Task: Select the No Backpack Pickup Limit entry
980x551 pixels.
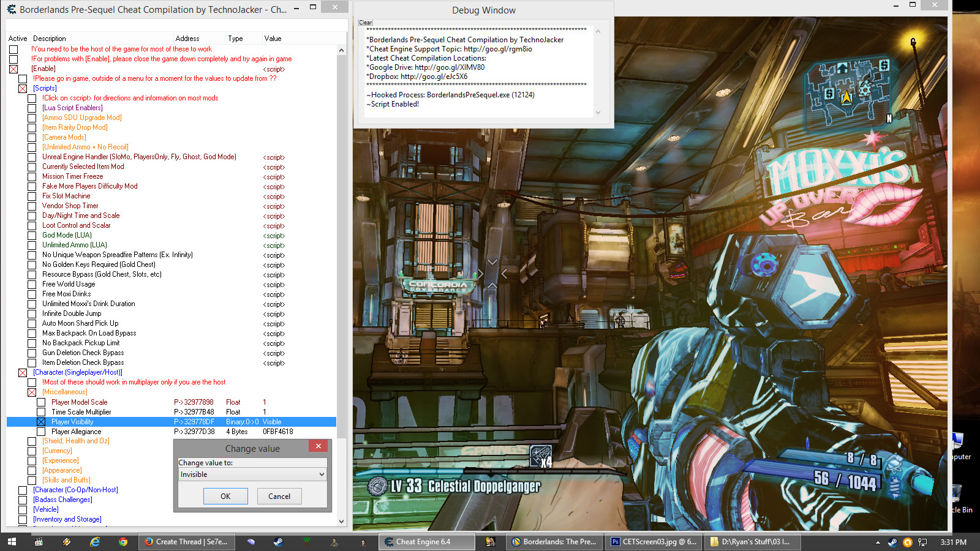Action: click(x=81, y=343)
